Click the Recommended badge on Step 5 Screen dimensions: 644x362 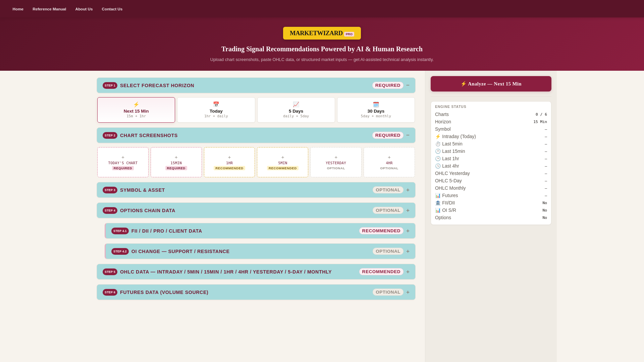(381, 272)
